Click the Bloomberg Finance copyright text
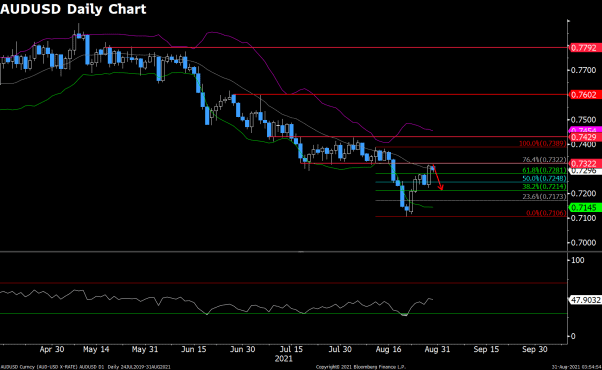 pyautogui.click(x=361, y=367)
